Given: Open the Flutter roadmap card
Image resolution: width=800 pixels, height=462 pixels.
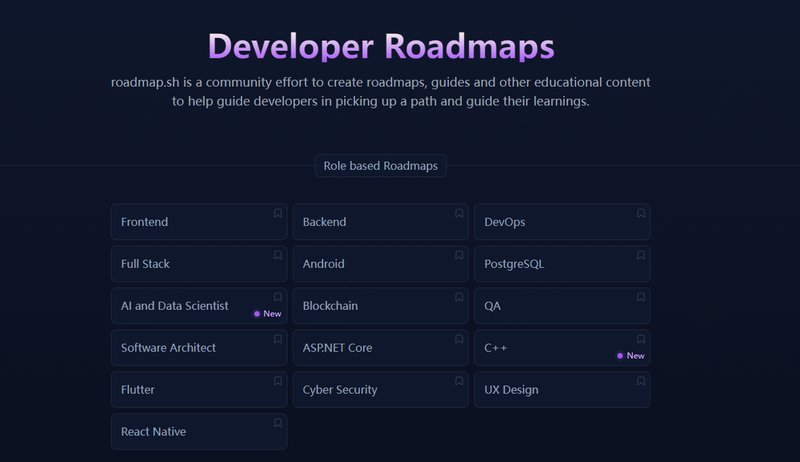Looking at the screenshot, I should [x=190, y=390].
